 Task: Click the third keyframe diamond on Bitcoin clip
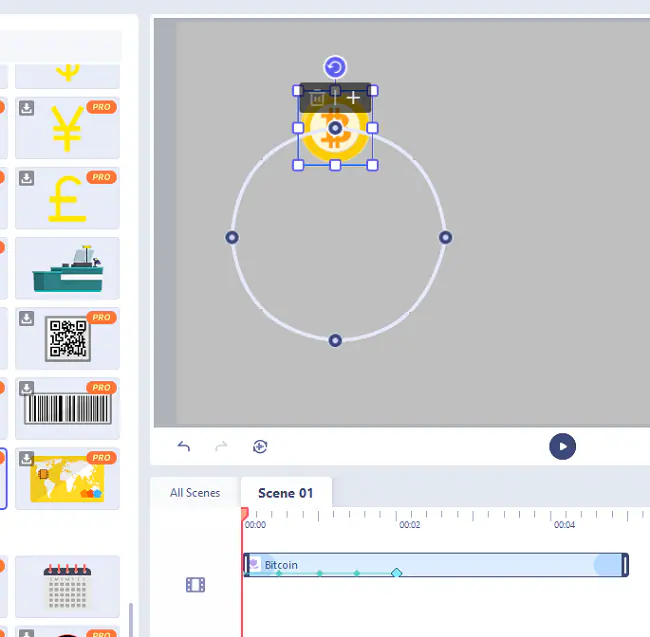point(357,573)
